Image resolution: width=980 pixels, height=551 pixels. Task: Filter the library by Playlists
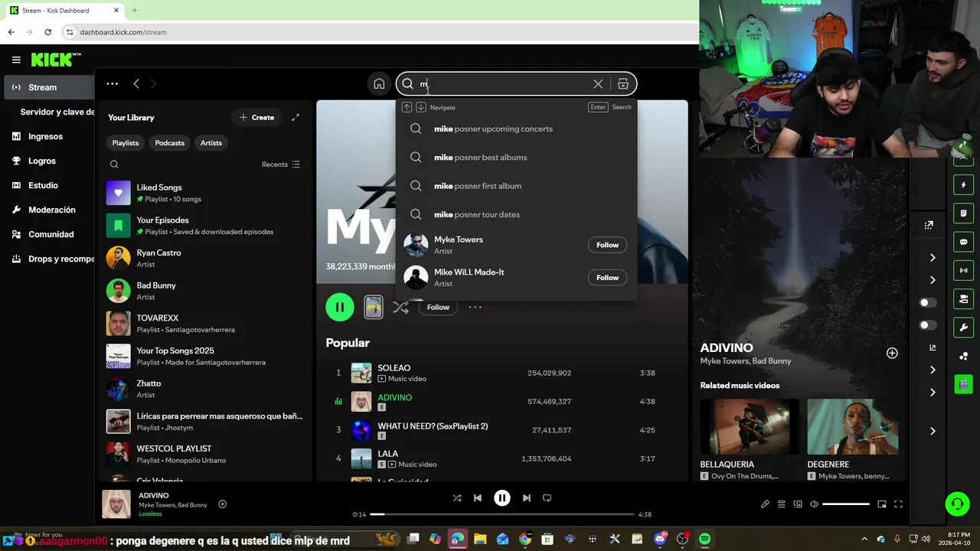click(x=126, y=143)
